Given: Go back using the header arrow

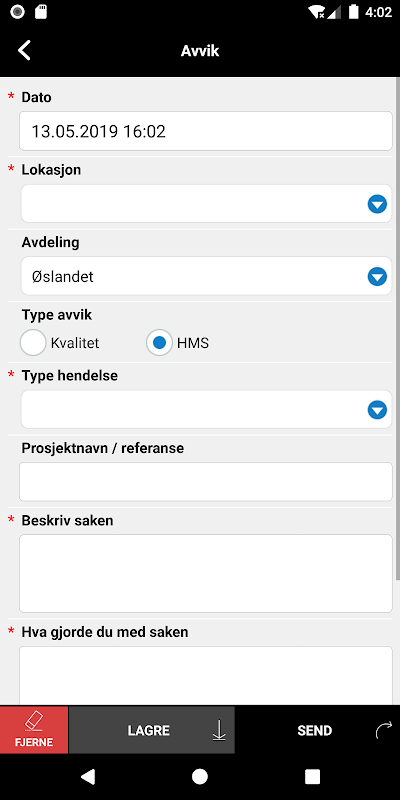Looking at the screenshot, I should pos(24,51).
